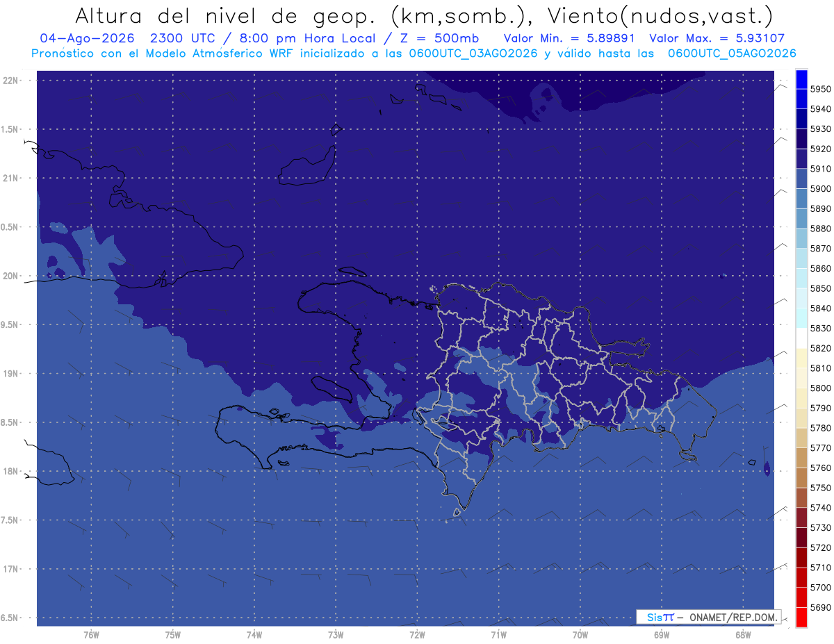Click the '75W' longitude axis label
Screen dimensions: 834x644
[x=173, y=636]
